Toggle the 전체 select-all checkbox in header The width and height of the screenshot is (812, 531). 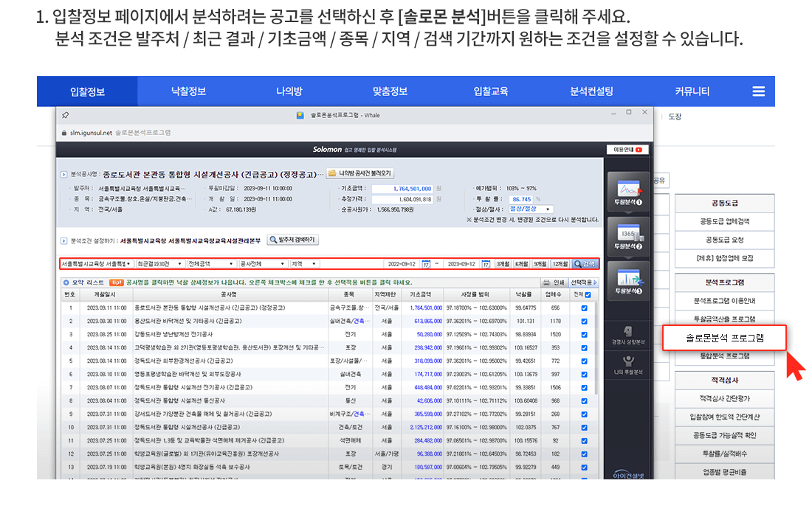pos(588,295)
